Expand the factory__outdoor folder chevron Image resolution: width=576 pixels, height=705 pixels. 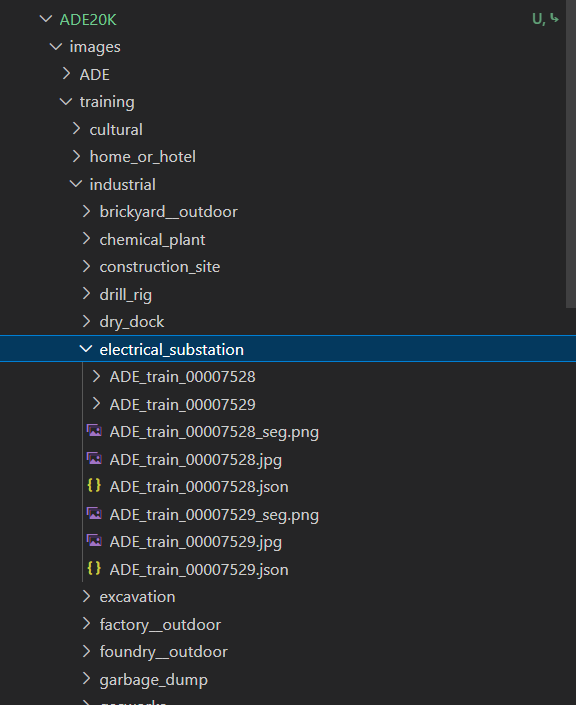[x=86, y=624]
